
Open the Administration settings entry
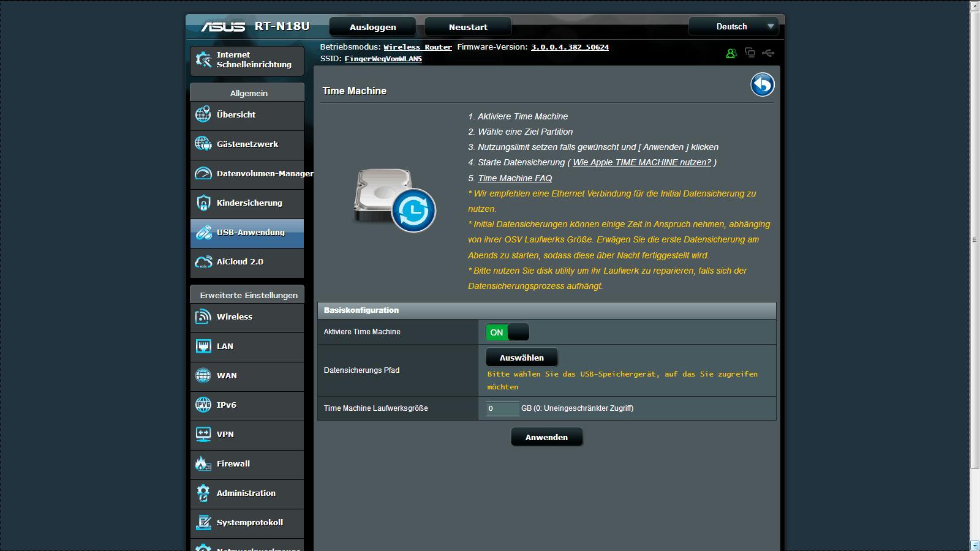(x=247, y=493)
